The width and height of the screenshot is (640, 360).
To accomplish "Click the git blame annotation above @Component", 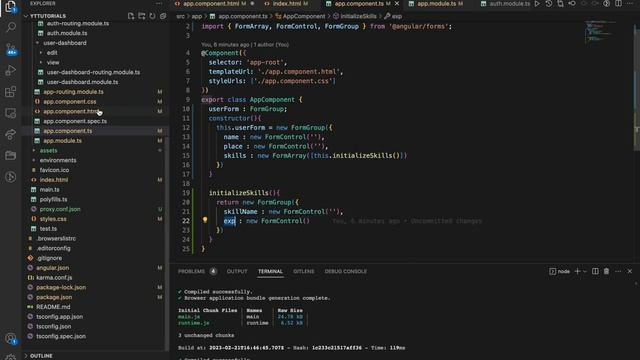I will tap(245, 44).
